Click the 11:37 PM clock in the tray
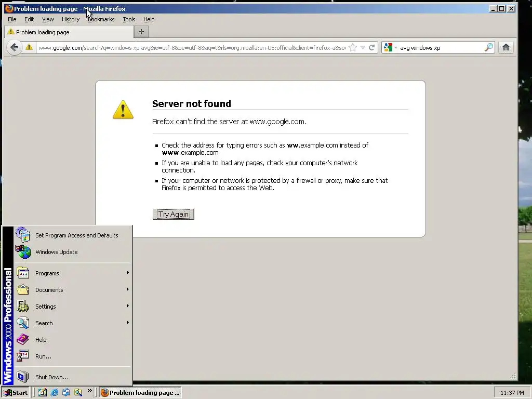532x399 pixels. (512, 393)
